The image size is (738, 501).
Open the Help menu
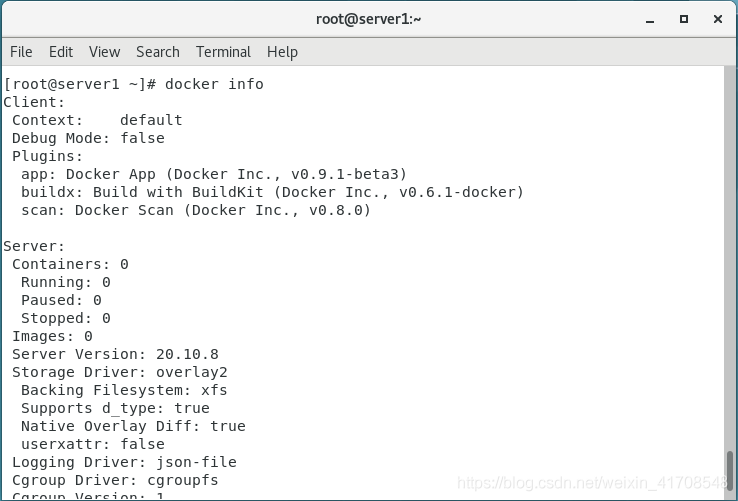coord(282,52)
